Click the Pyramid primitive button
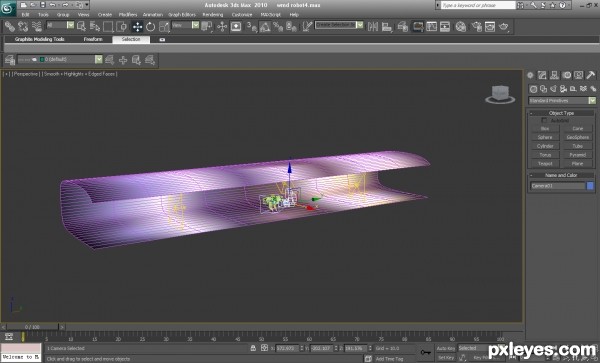The height and width of the screenshot is (363, 600). click(577, 155)
